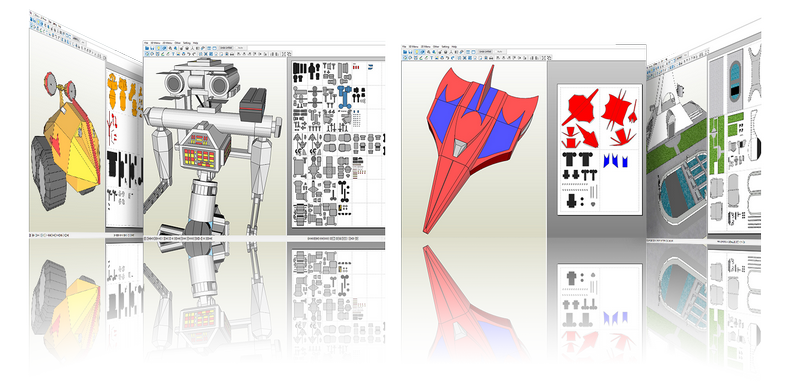
Task: Click Undo Unfold button in robot window
Action: pyautogui.click(x=226, y=48)
